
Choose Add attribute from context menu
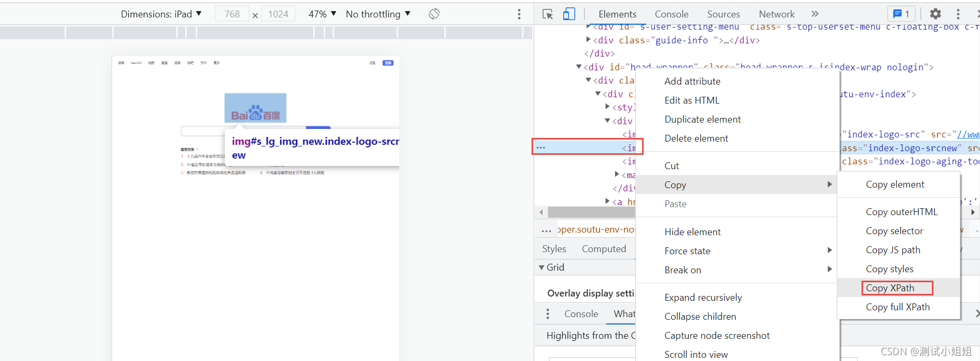click(x=737, y=81)
